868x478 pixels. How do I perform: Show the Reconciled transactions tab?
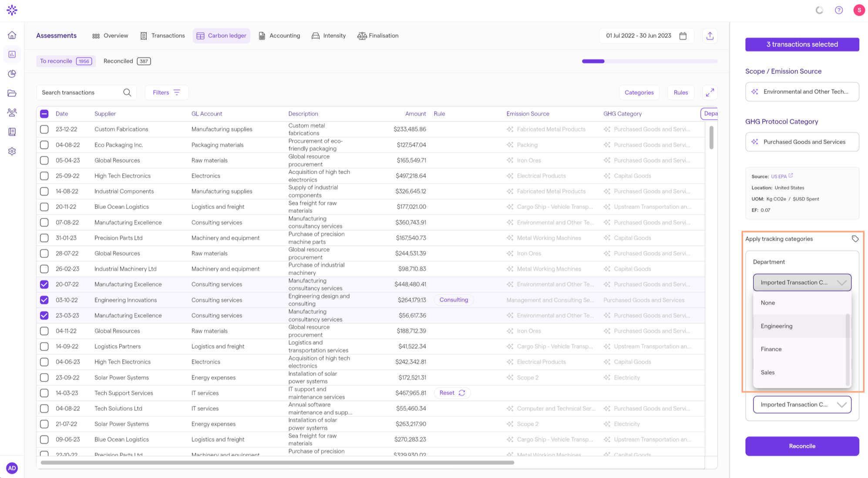point(127,61)
